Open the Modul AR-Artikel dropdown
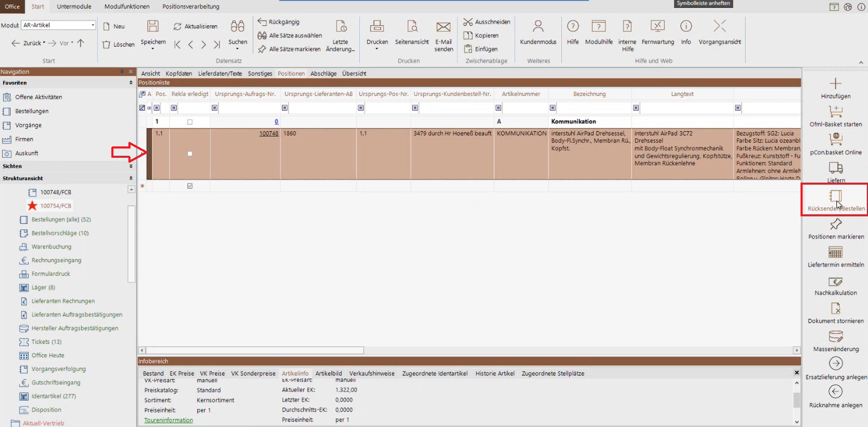Screen dimensions: 868x427 pyautogui.click(x=93, y=25)
